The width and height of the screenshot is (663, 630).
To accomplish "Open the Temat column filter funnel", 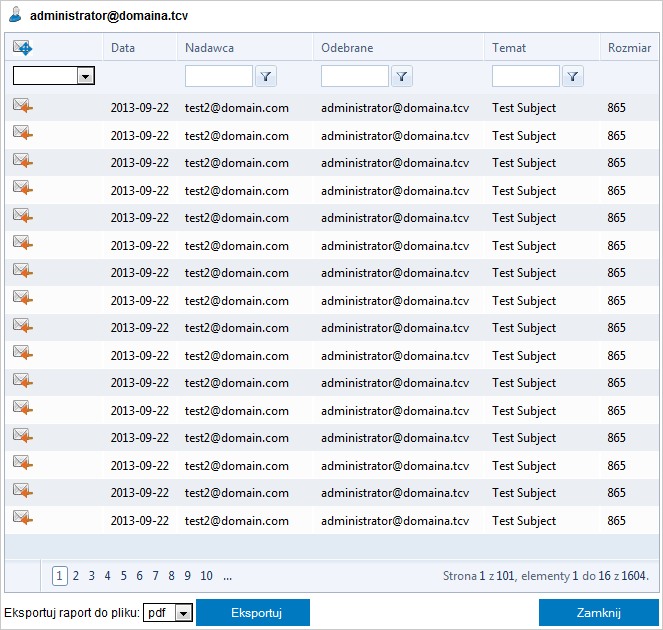I will click(x=573, y=76).
